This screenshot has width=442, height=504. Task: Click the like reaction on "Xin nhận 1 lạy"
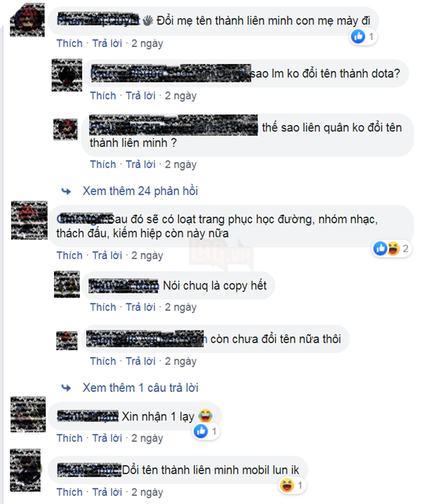(201, 431)
